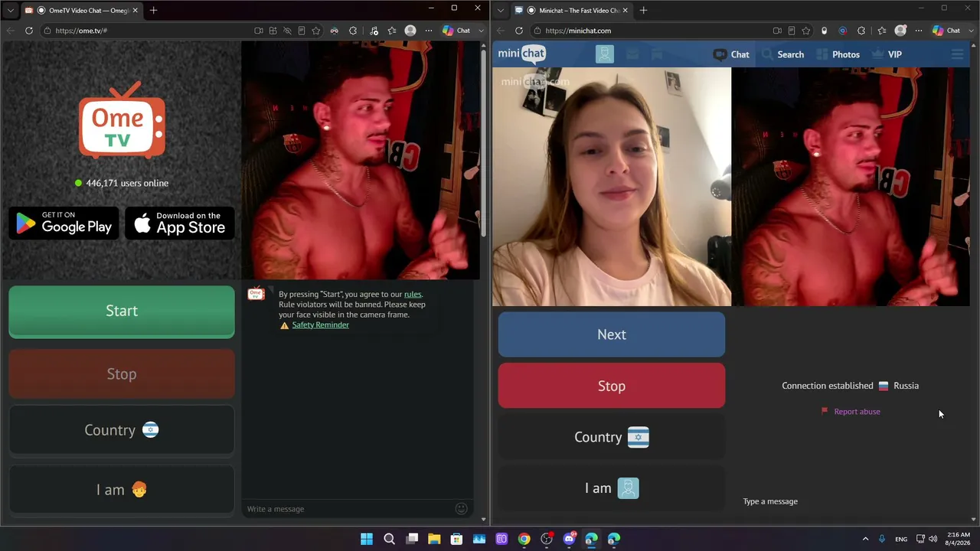Image resolution: width=980 pixels, height=551 pixels.
Task: Open OmeTV Country selector
Action: (122, 430)
